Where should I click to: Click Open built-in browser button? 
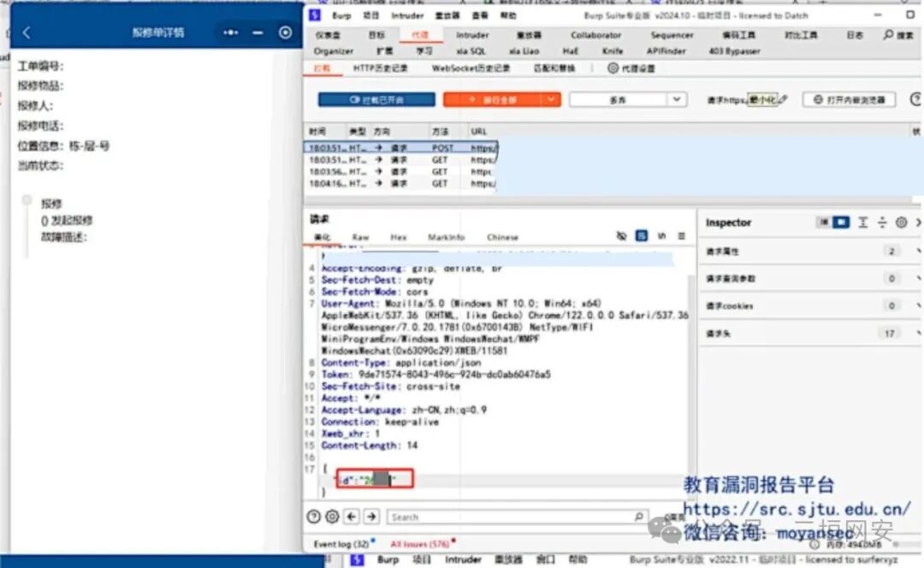(x=850, y=100)
